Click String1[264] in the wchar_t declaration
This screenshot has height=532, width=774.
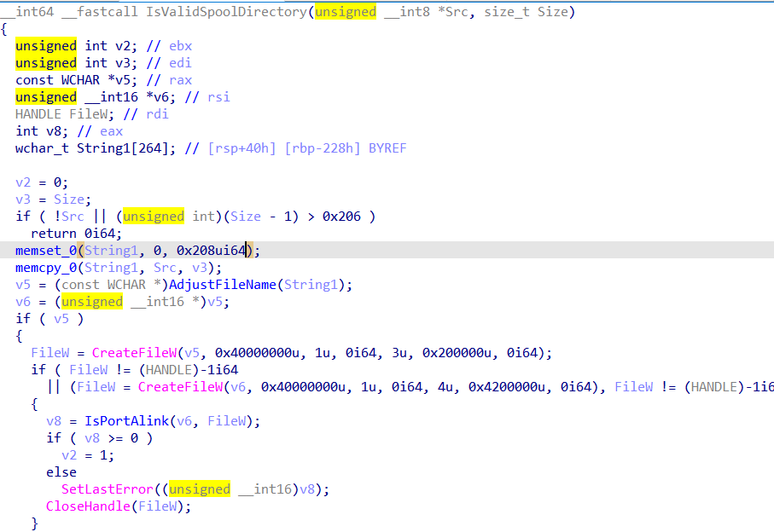coord(122,148)
